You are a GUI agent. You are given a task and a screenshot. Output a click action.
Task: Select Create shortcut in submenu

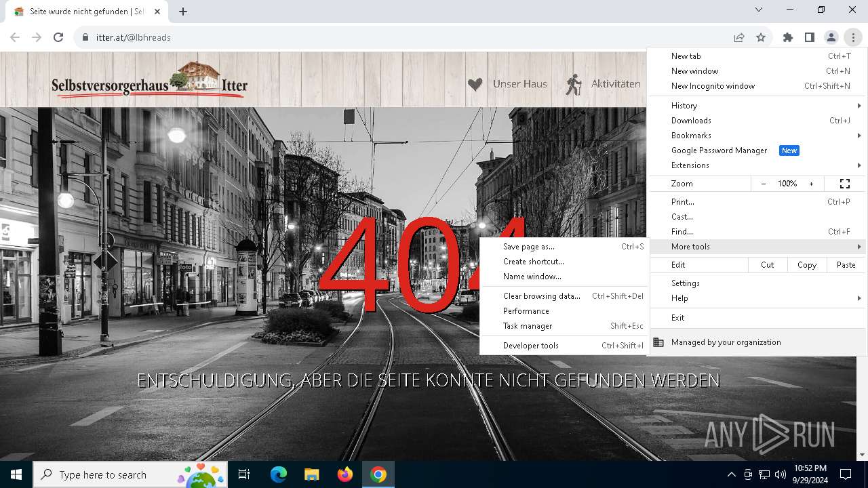coord(564,262)
